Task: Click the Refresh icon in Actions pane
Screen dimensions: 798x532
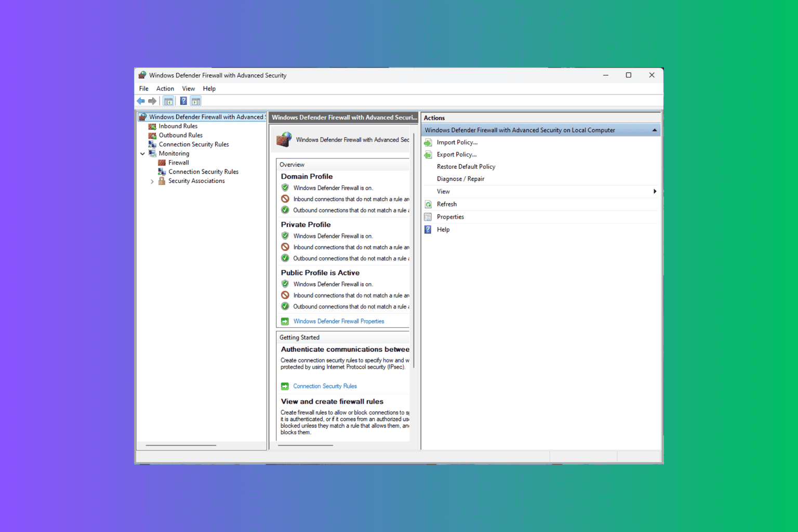Action: (x=428, y=204)
